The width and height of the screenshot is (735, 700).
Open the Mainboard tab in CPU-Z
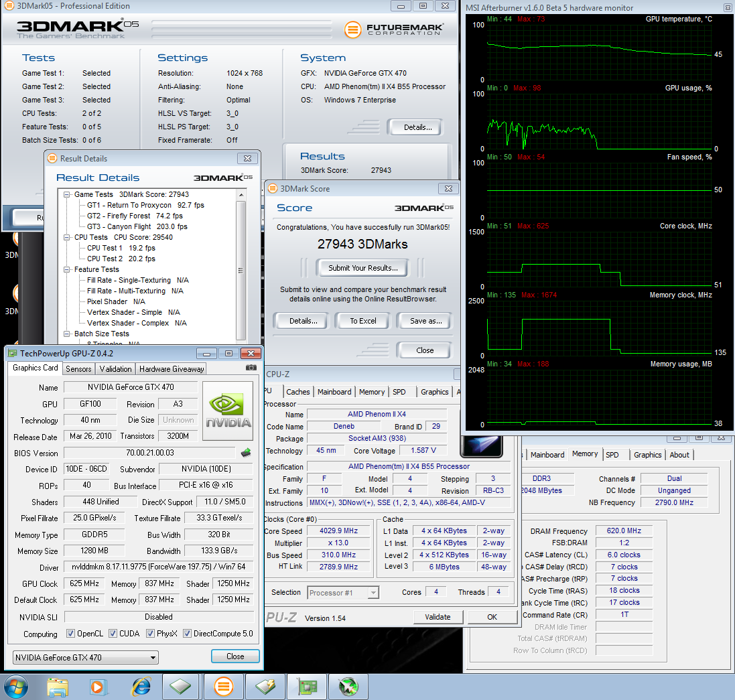(334, 392)
